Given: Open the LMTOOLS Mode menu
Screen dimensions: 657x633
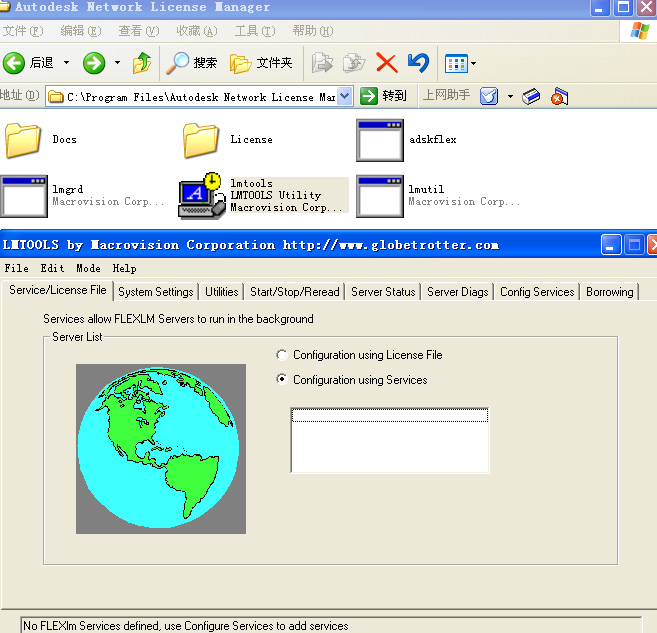Looking at the screenshot, I should click(x=88, y=268).
